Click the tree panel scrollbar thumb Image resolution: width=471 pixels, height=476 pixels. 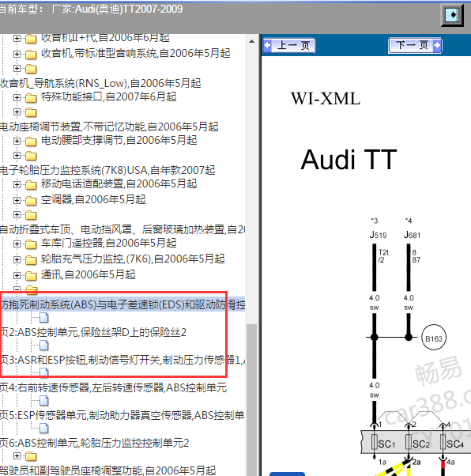click(251, 399)
